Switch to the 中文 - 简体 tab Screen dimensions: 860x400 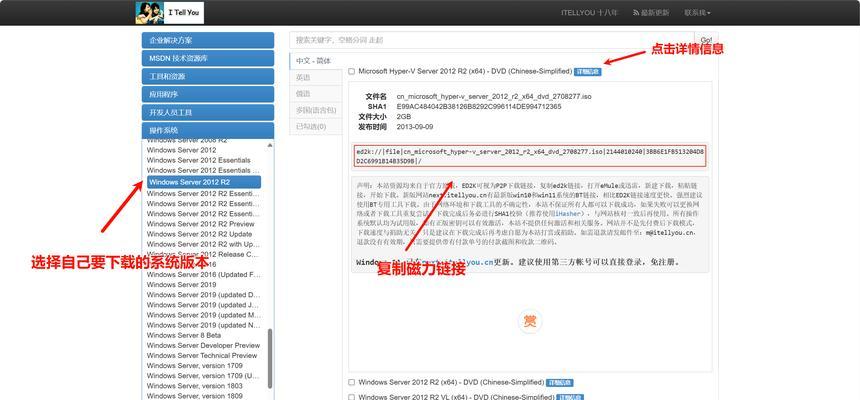pyautogui.click(x=316, y=61)
